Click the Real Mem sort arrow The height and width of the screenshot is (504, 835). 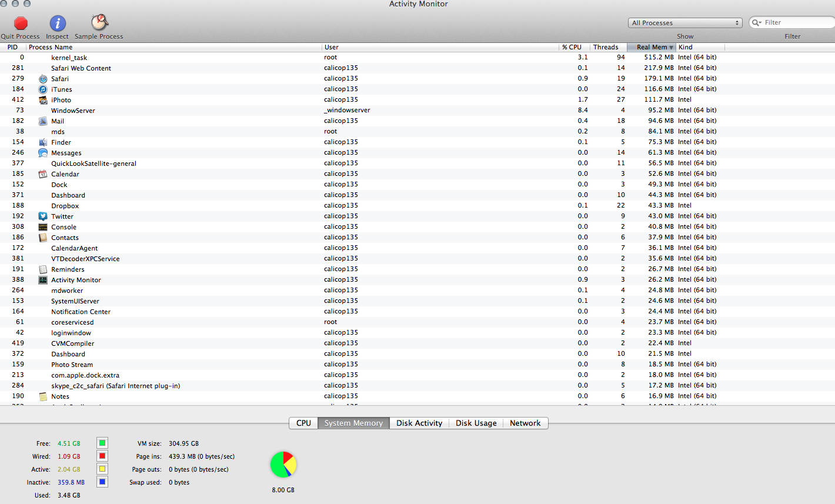[672, 48]
